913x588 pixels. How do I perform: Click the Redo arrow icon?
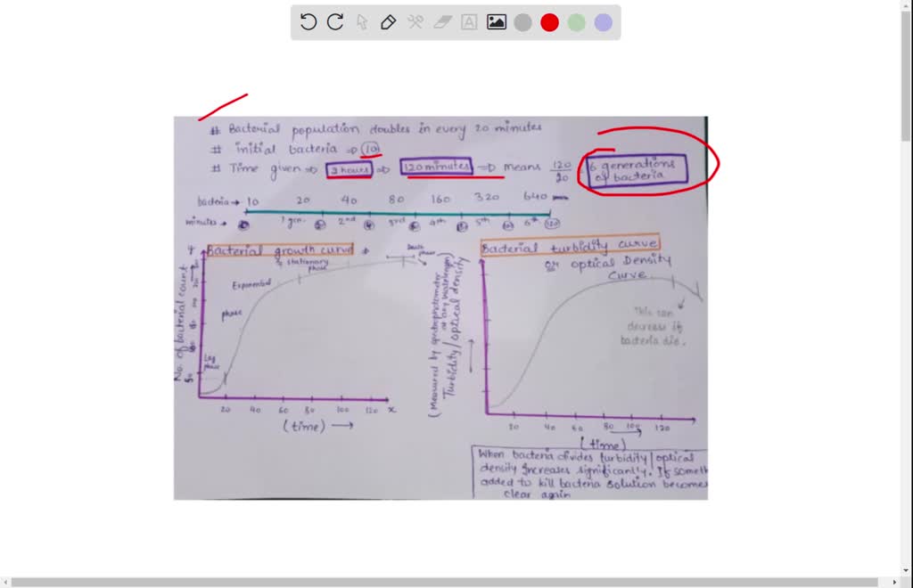pyautogui.click(x=334, y=21)
